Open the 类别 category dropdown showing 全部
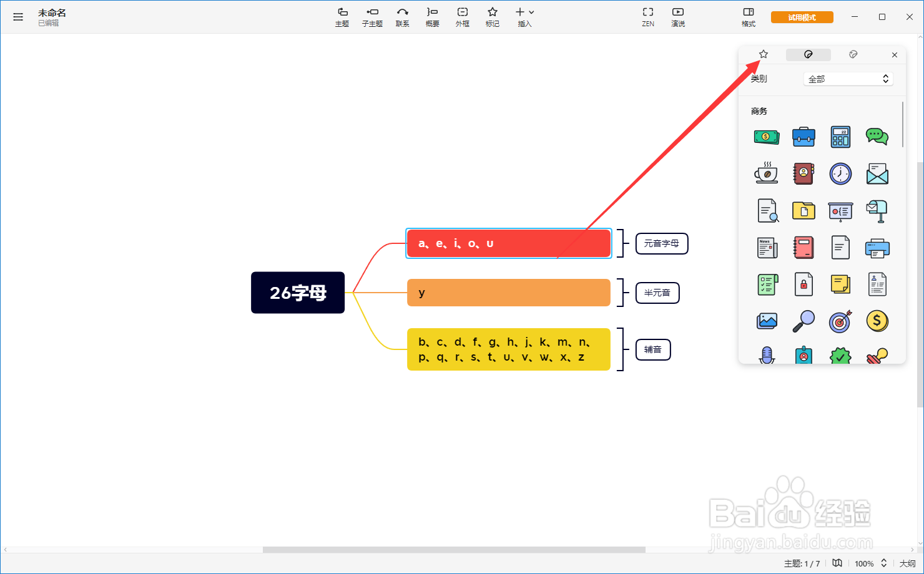Viewport: 924px width, 574px height. (848, 79)
